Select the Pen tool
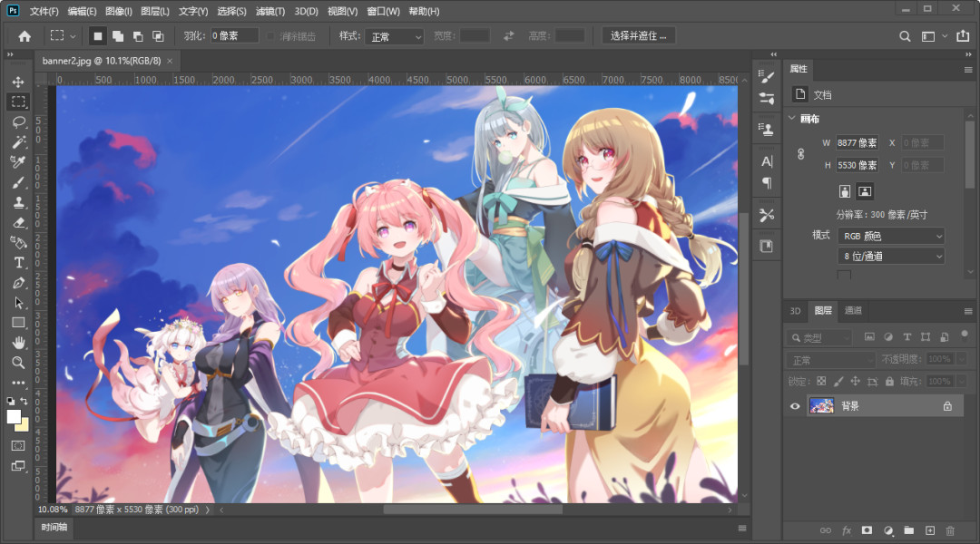Screen dimensions: 980x544 [x=18, y=282]
